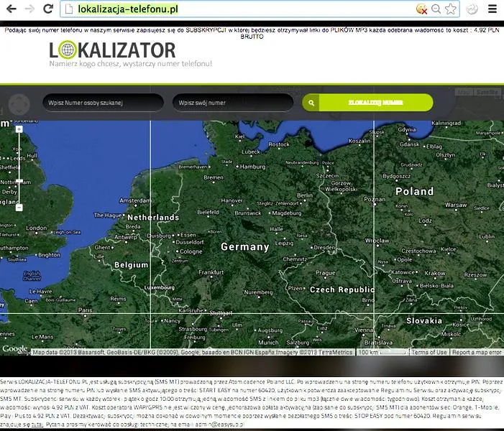Click the zoom magnifier icon in the address bar
Viewport: 504px width, 431px height.
[x=436, y=9]
